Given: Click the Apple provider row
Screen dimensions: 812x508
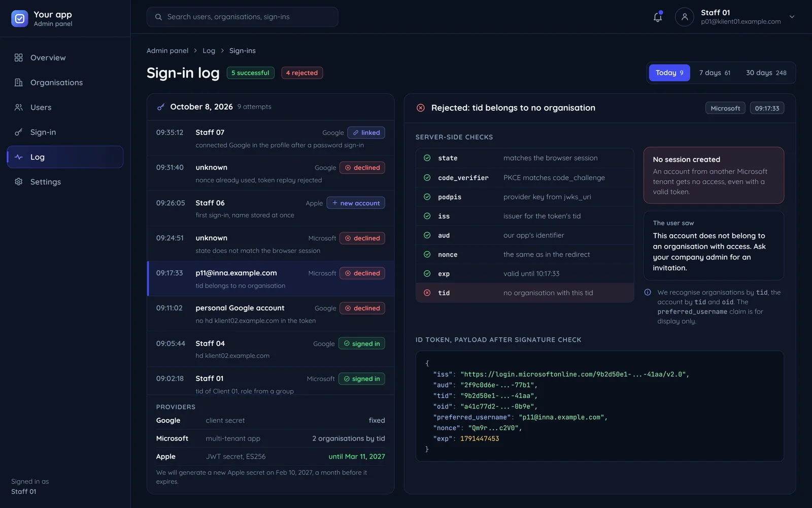Looking at the screenshot, I should [x=270, y=457].
